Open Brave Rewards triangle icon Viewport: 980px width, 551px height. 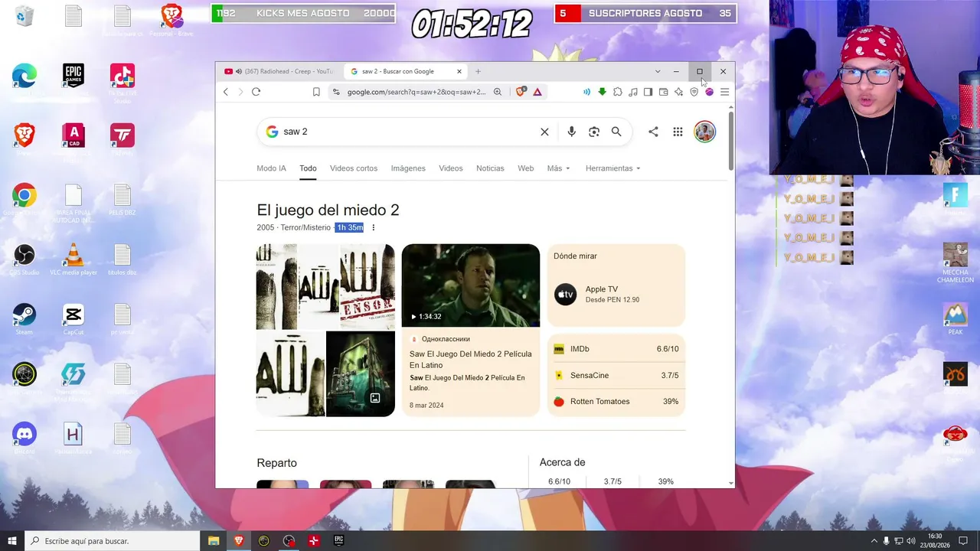(x=537, y=92)
